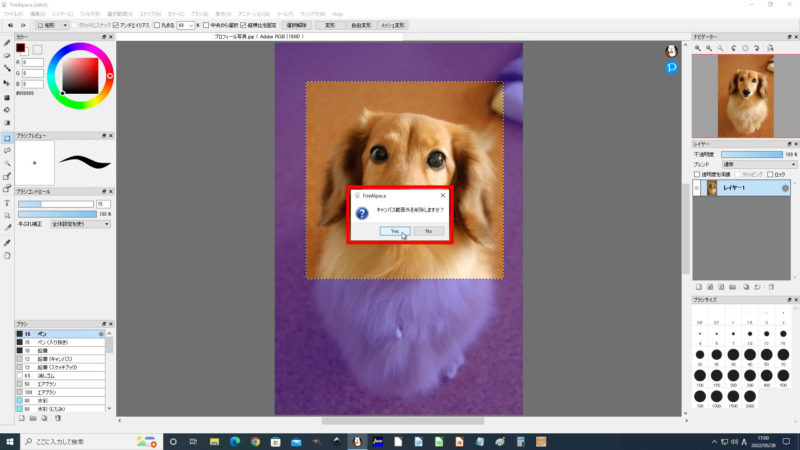The width and height of the screenshot is (800, 450).
Task: Delete brush with Brush panel trash icon
Action: pyautogui.click(x=58, y=418)
